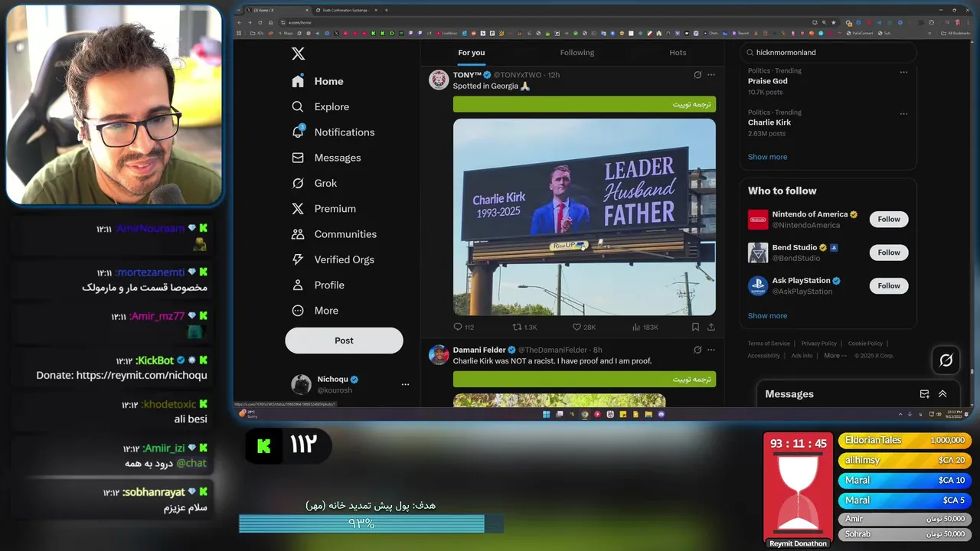The width and height of the screenshot is (980, 551).
Task: Click Grok explain icon on TONY's tweet
Action: click(x=697, y=75)
